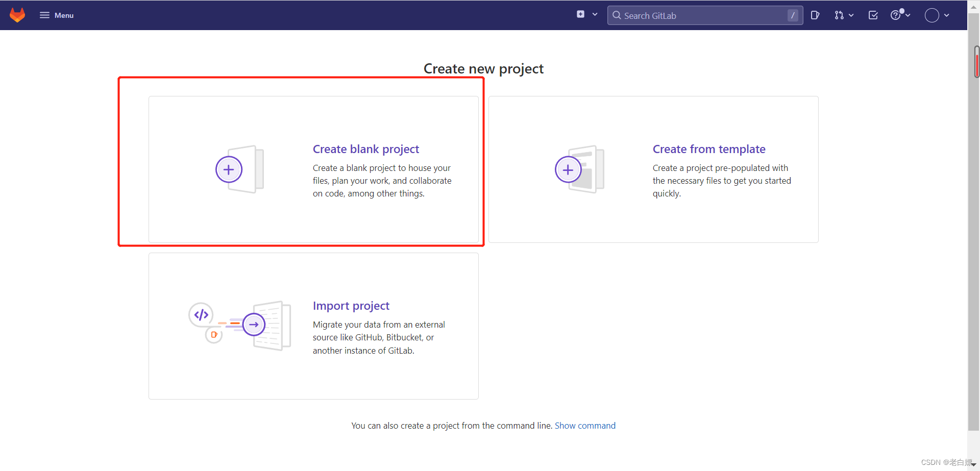Open the Help question mark icon
Screen dimensions: 980x471
pos(895,15)
